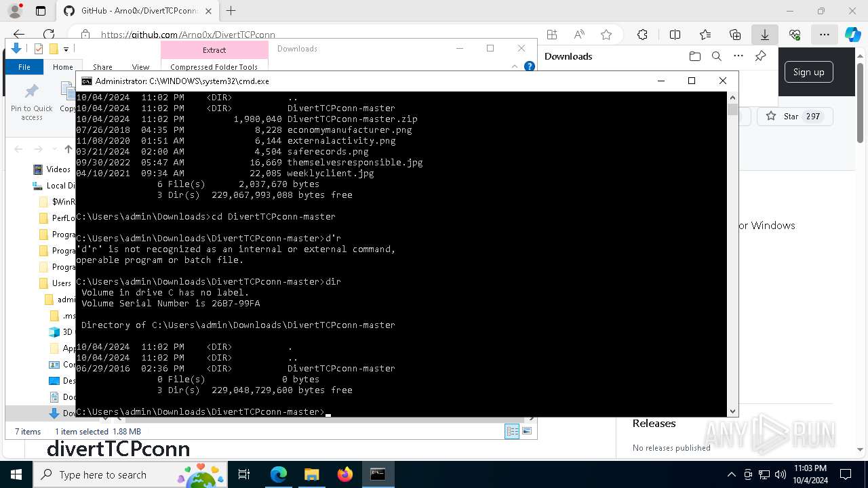Viewport: 868px width, 488px height.
Task: Click the taskbar search box
Action: click(x=129, y=474)
